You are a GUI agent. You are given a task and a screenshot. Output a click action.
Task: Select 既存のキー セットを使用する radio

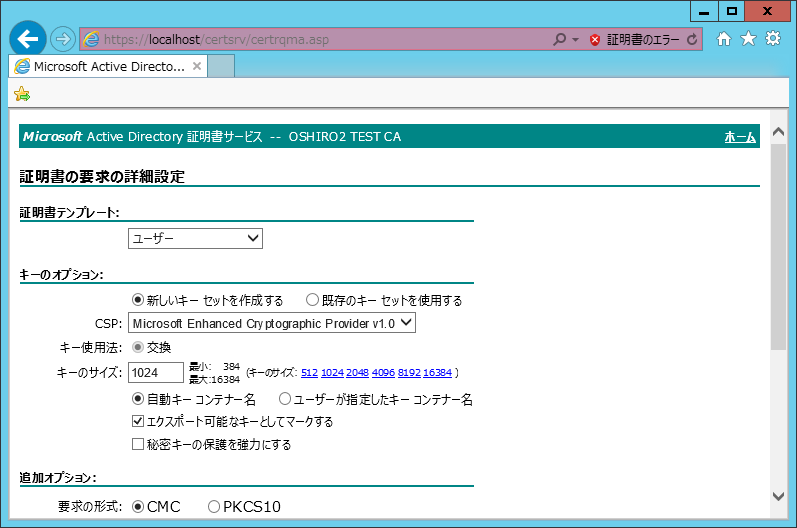[x=312, y=300]
